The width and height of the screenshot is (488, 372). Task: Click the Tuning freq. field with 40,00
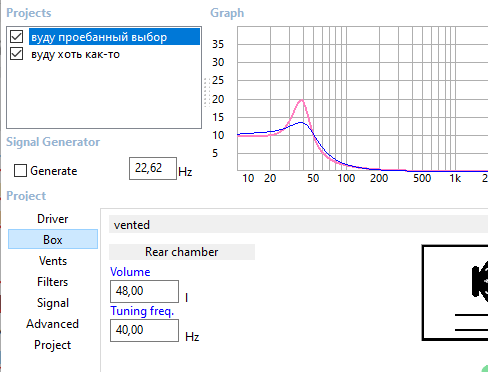[x=144, y=330]
